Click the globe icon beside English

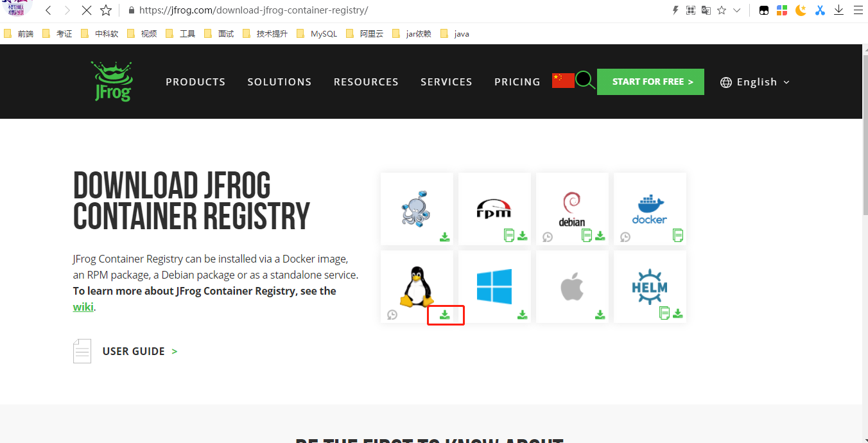click(726, 82)
